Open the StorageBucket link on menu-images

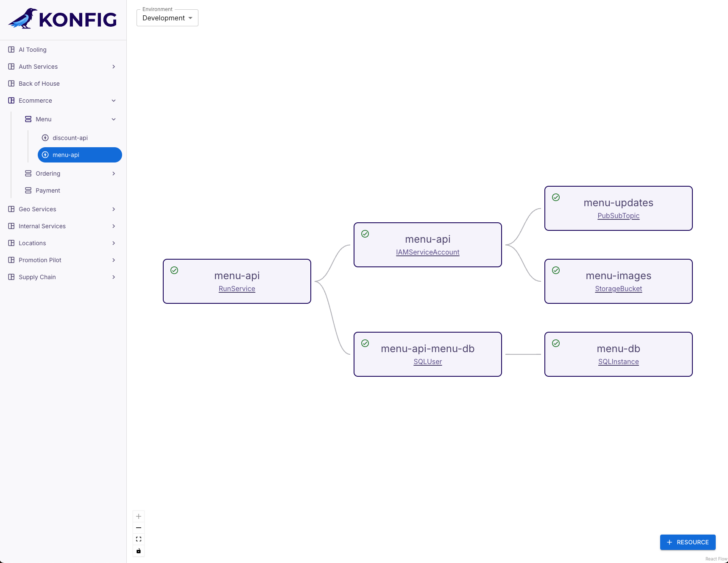[x=618, y=289]
